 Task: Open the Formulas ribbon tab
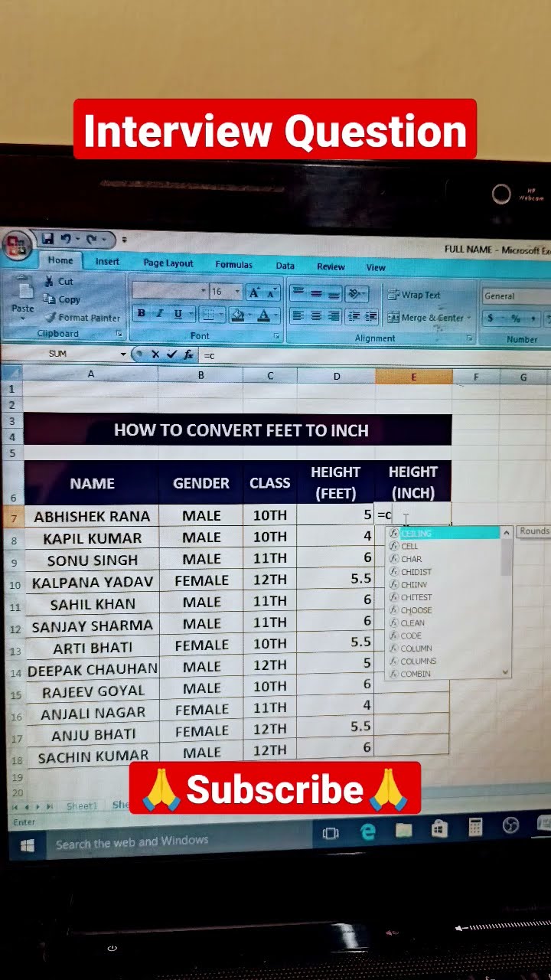(x=233, y=264)
